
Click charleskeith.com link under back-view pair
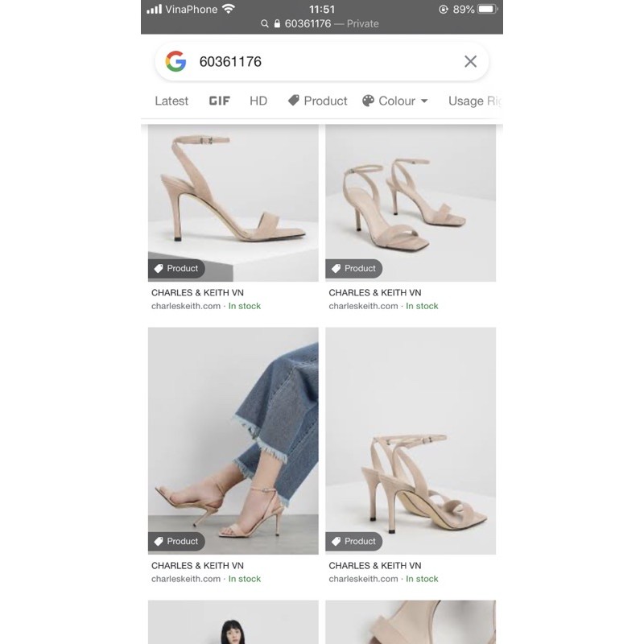tap(363, 579)
